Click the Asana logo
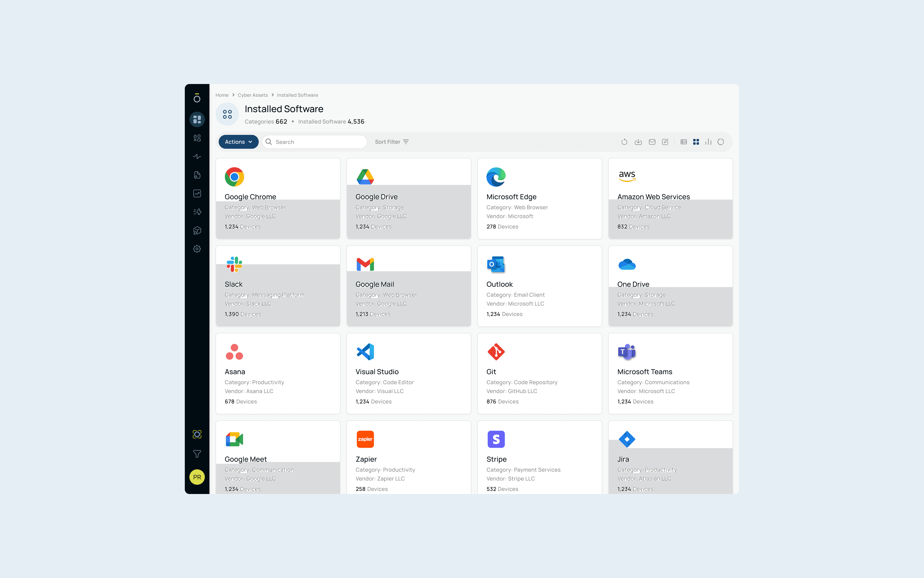 [234, 352]
